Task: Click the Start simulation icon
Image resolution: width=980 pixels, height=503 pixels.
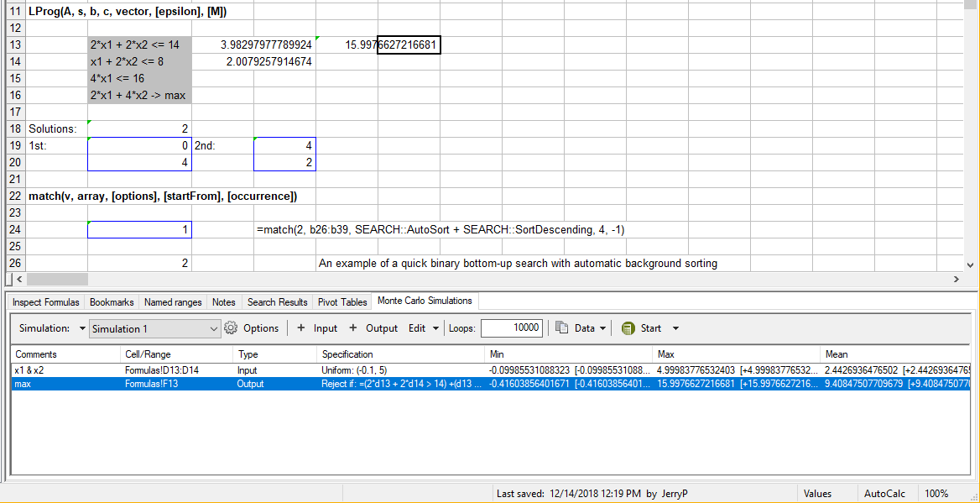Action: click(x=628, y=328)
